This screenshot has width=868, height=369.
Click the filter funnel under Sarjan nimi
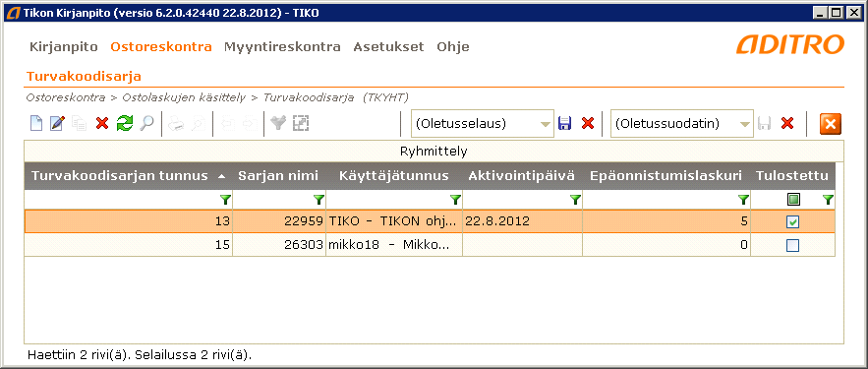click(318, 200)
